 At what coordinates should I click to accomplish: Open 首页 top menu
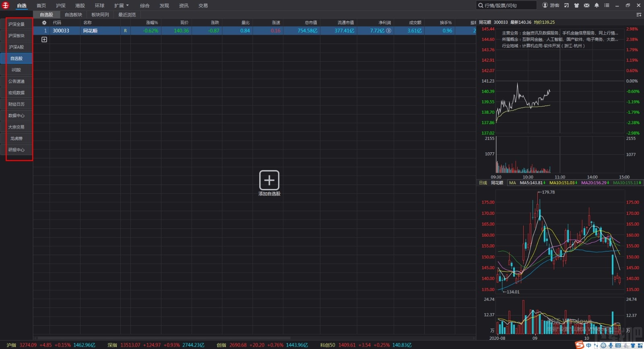pyautogui.click(x=41, y=6)
